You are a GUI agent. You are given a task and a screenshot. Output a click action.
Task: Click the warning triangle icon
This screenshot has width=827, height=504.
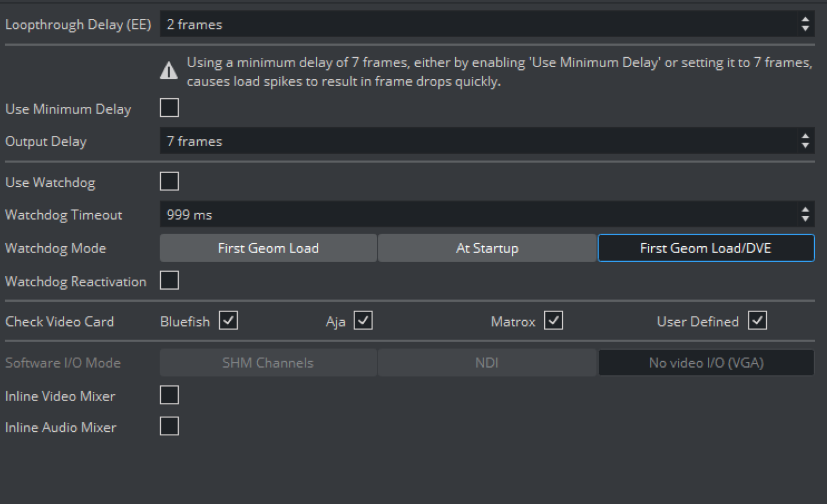[x=168, y=71]
